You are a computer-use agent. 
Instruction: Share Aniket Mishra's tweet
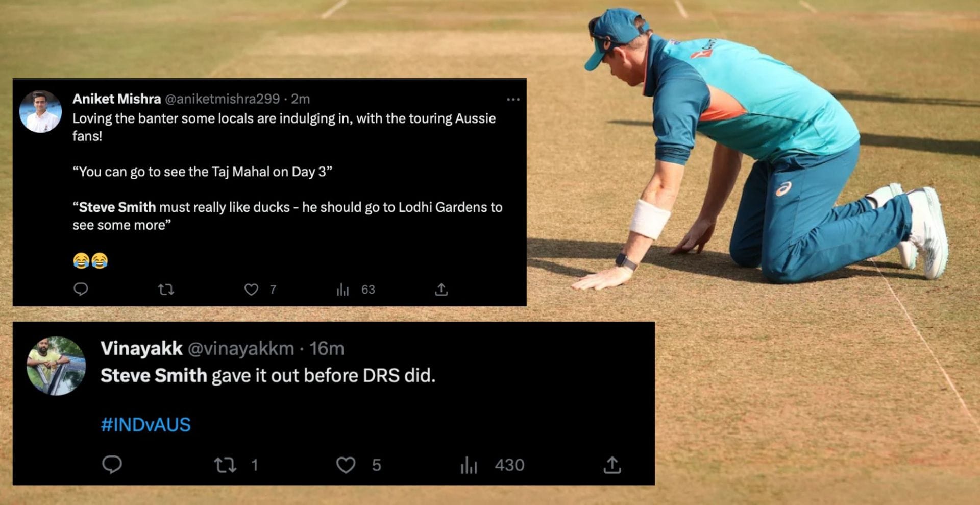tap(439, 289)
